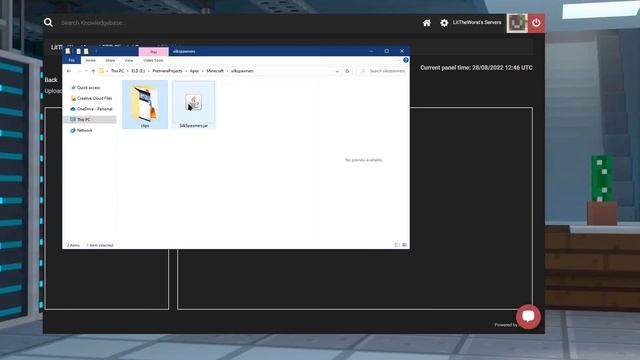Select the SilkSpawners.jar file
This screenshot has width=640, height=360.
(x=193, y=105)
